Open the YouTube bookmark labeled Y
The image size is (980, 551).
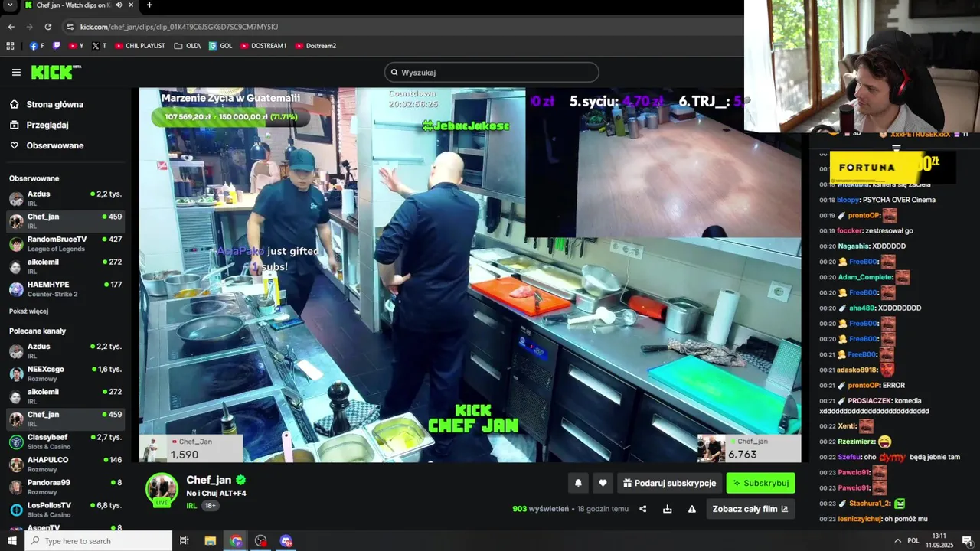(x=76, y=46)
